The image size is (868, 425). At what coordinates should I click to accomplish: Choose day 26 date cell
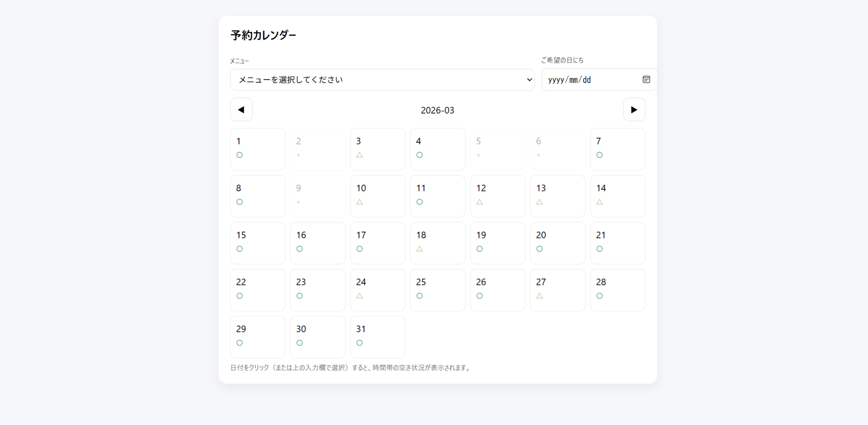[x=498, y=290]
